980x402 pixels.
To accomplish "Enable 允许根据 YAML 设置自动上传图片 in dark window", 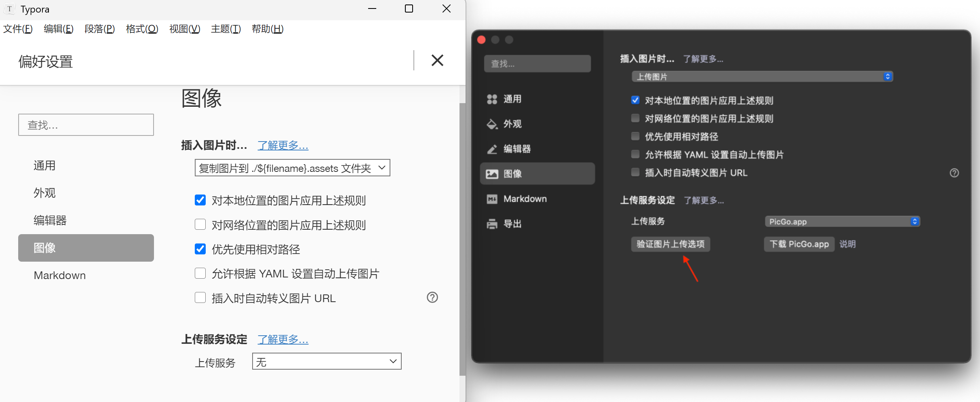I will (635, 154).
